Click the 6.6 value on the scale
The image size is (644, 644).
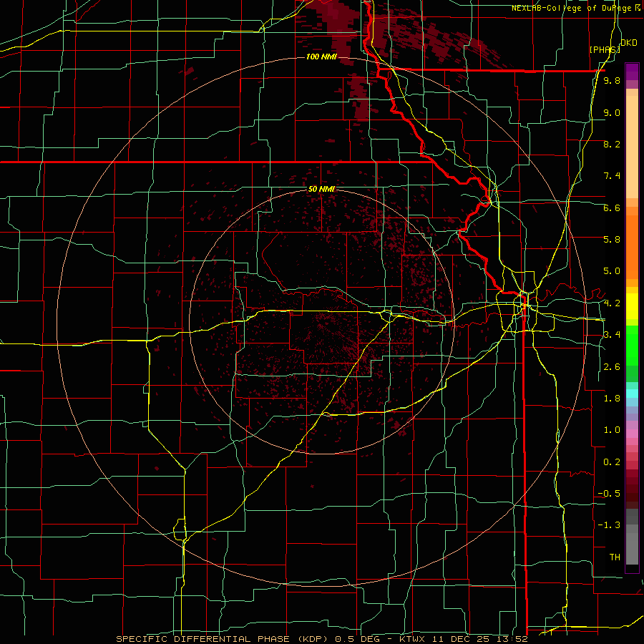tap(612, 208)
